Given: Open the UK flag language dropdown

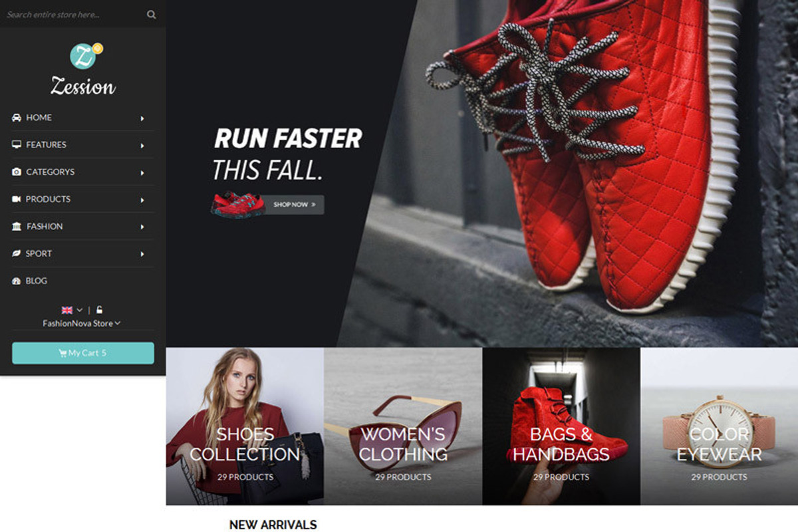Looking at the screenshot, I should pos(71,310).
